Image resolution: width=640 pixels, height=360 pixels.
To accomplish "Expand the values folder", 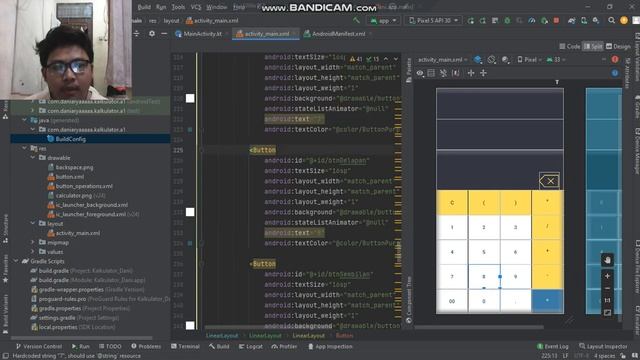I will [33, 251].
